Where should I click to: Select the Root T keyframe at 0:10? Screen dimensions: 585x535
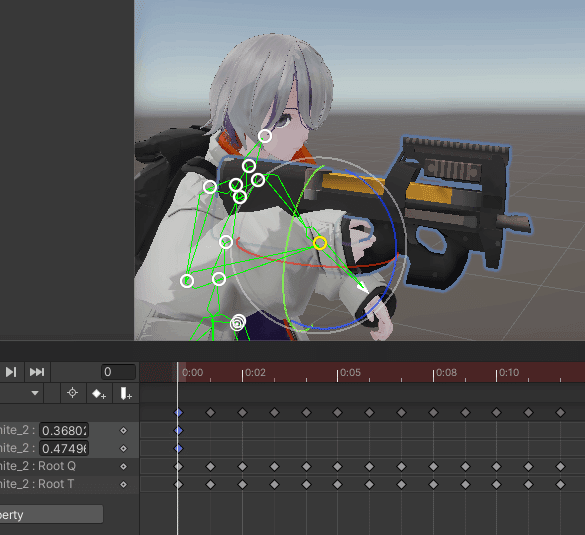pos(497,484)
